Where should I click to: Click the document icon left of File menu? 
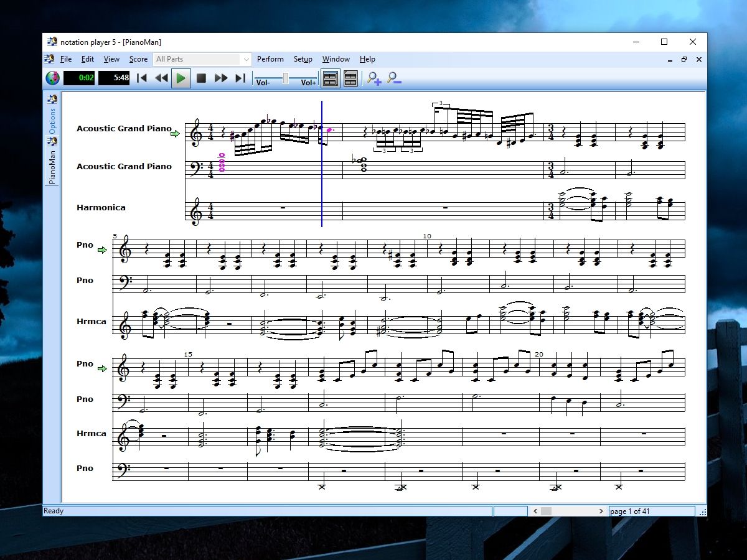point(50,59)
